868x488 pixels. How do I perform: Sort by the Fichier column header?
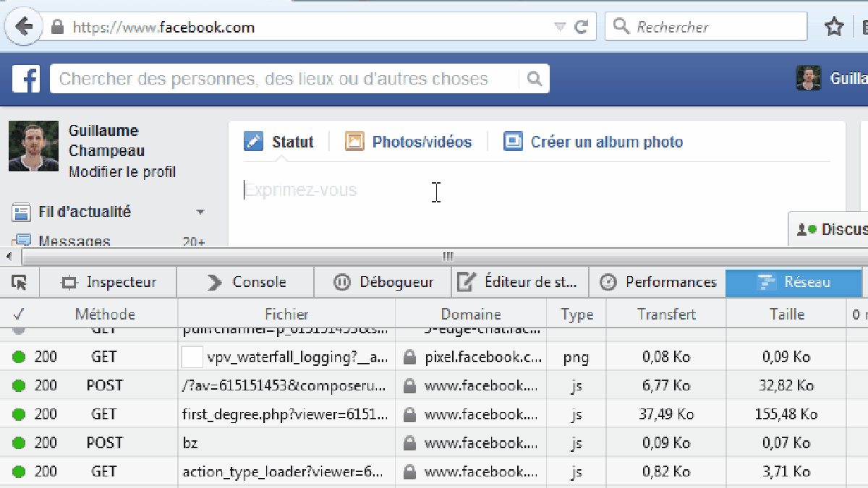tap(286, 314)
